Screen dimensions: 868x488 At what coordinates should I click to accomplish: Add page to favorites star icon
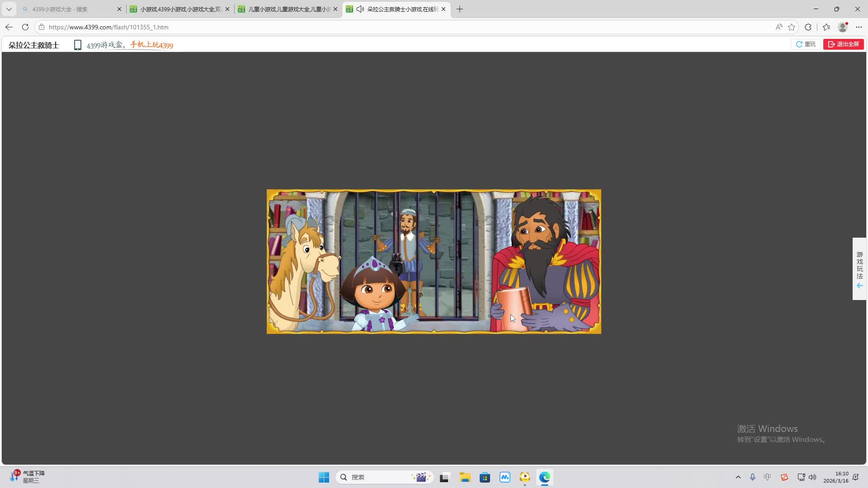click(792, 27)
